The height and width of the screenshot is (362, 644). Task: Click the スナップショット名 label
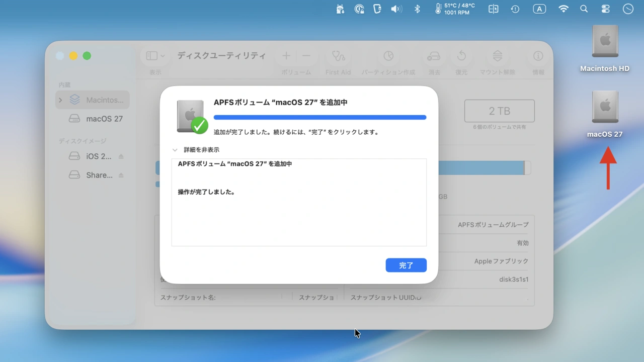[188, 297]
